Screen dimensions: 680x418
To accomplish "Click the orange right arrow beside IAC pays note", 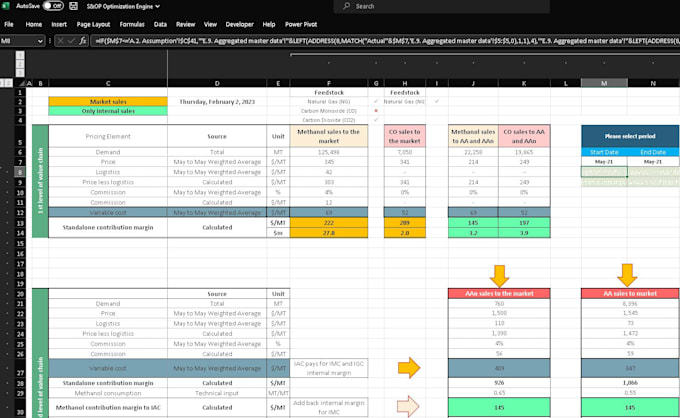I will tap(409, 369).
